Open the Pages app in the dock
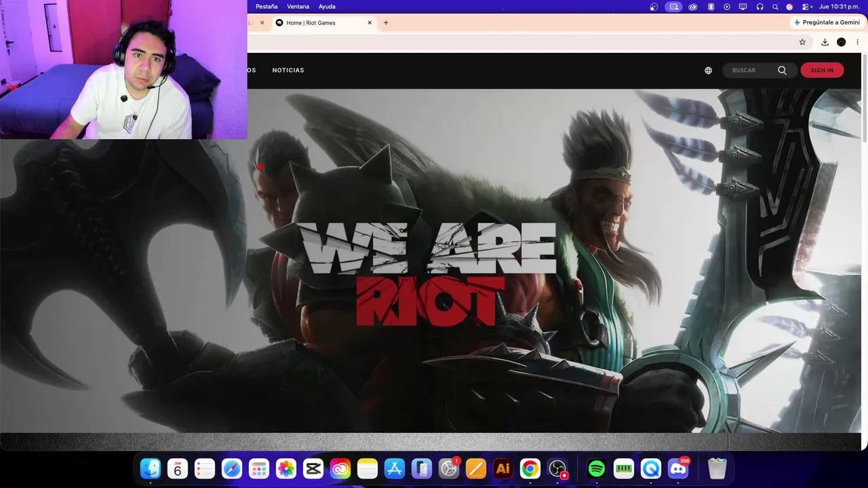The height and width of the screenshot is (488, 868). point(476,468)
